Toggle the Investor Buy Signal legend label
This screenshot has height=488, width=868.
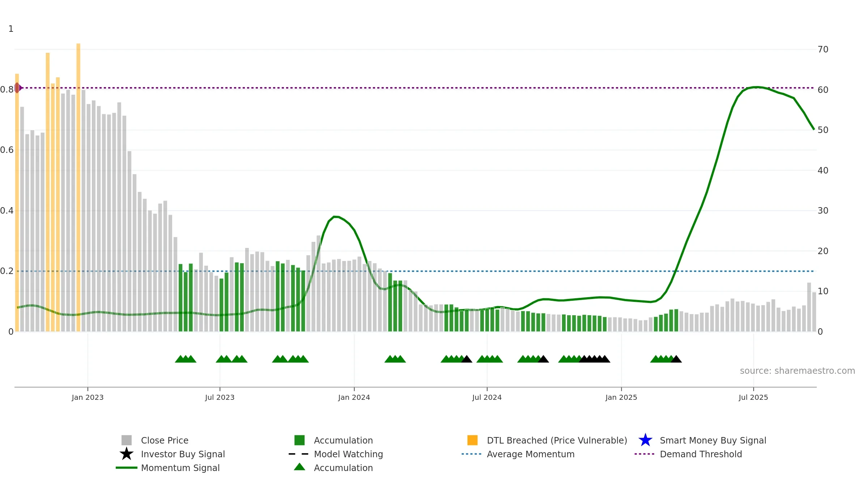(x=183, y=454)
